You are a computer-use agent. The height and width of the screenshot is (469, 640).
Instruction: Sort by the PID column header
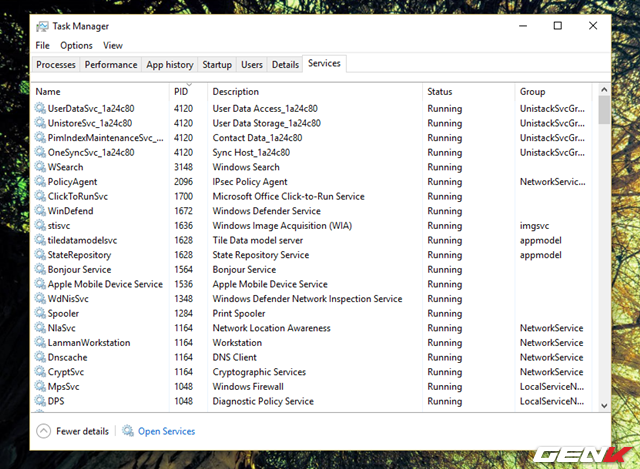click(x=188, y=91)
